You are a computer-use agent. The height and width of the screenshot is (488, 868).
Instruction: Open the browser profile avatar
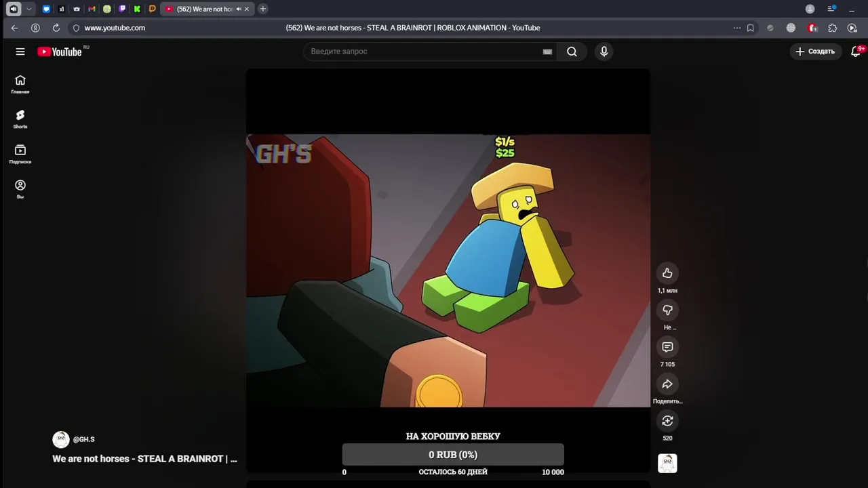coord(810,9)
